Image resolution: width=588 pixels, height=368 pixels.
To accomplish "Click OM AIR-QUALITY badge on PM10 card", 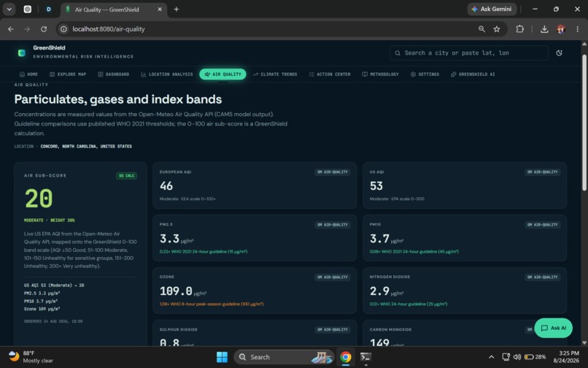I will point(542,225).
